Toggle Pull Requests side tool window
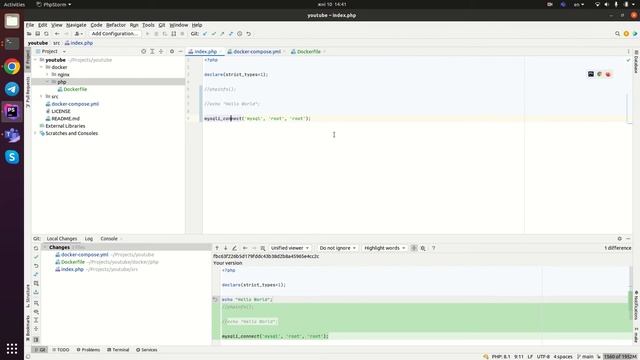The height and width of the screenshot is (360, 640). coord(28,92)
